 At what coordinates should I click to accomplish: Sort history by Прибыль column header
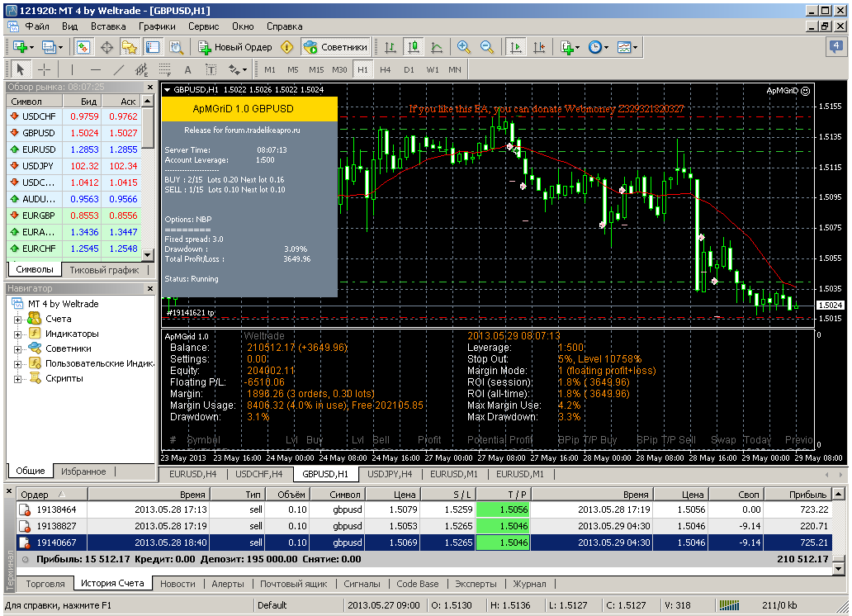click(798, 495)
